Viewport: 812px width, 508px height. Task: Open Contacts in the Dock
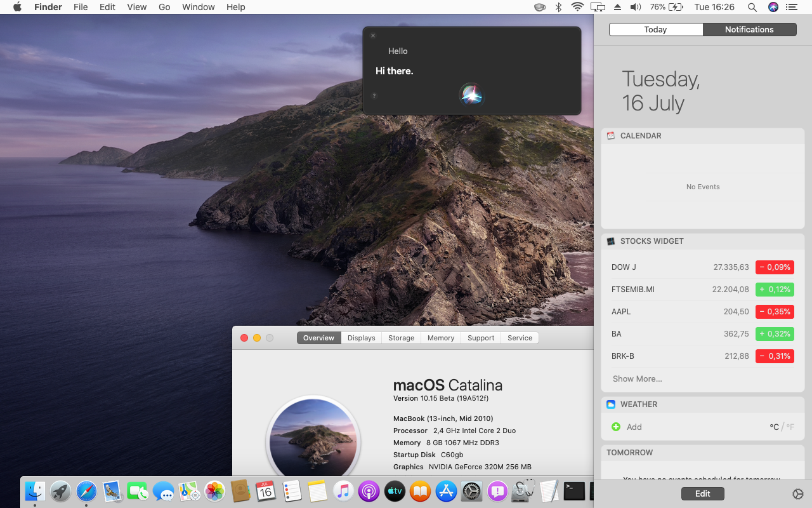[240, 491]
